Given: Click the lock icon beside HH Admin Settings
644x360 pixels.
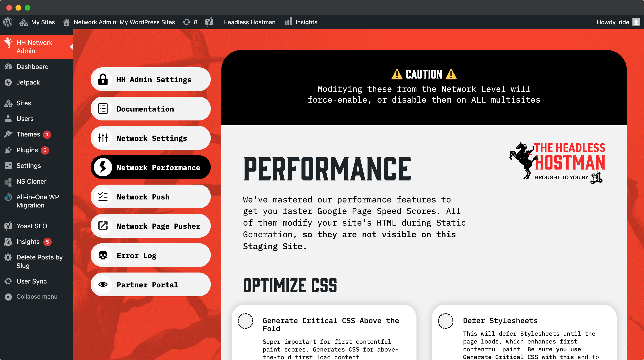Looking at the screenshot, I should 103,79.
